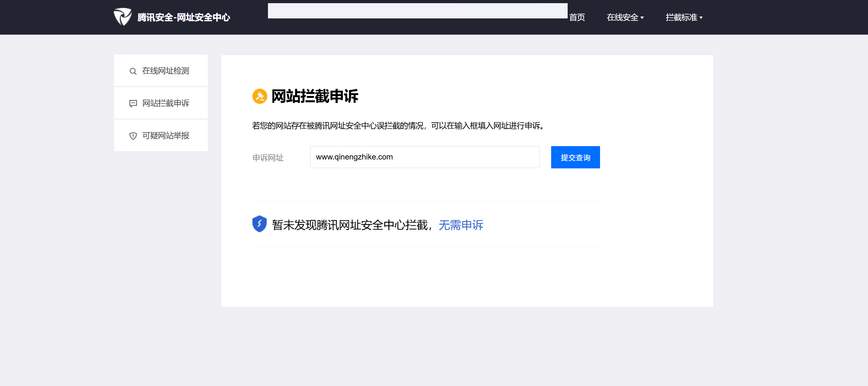Click the chat bubble icon beside 网站拦截申诉
The image size is (868, 386).
133,104
